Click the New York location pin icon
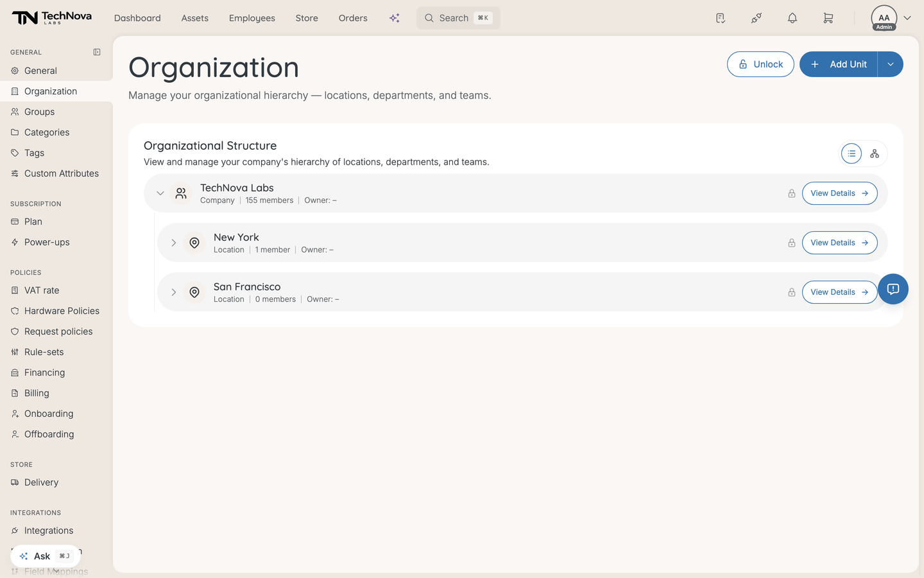The height and width of the screenshot is (578, 924). pos(194,243)
